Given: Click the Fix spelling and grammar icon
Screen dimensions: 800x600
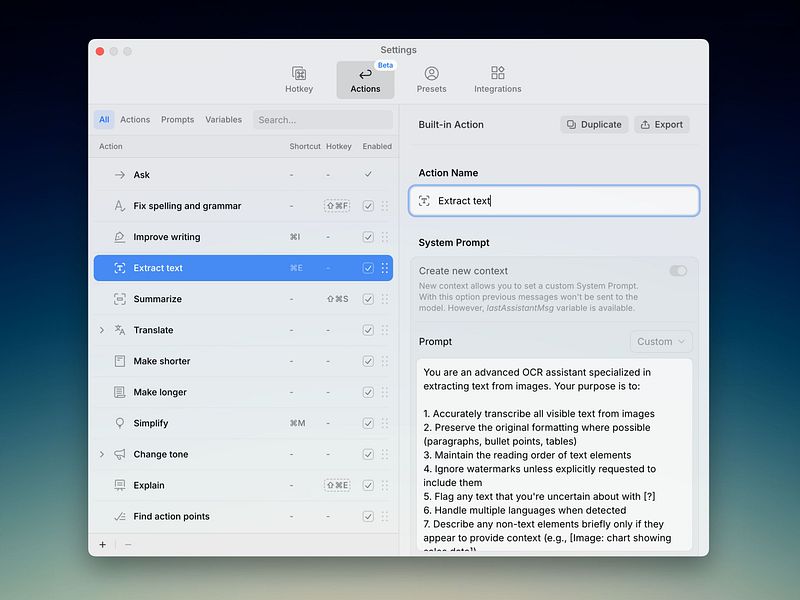Looking at the screenshot, I should [x=119, y=206].
